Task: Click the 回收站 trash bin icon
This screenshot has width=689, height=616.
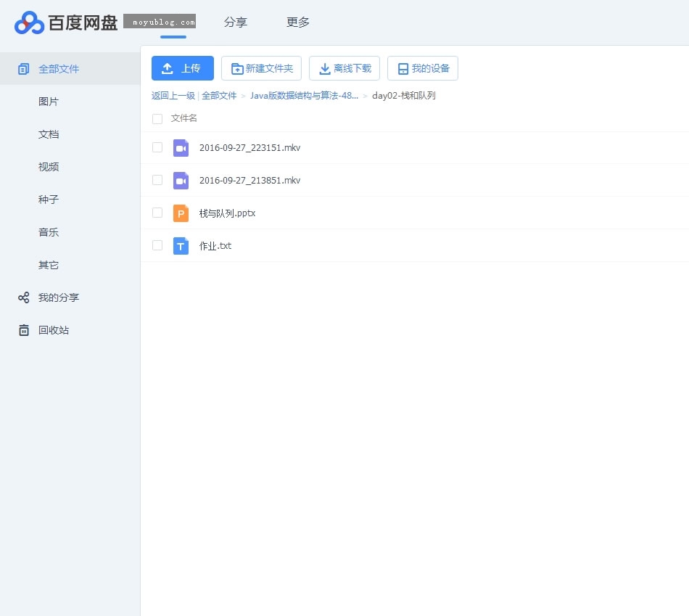Action: (24, 330)
